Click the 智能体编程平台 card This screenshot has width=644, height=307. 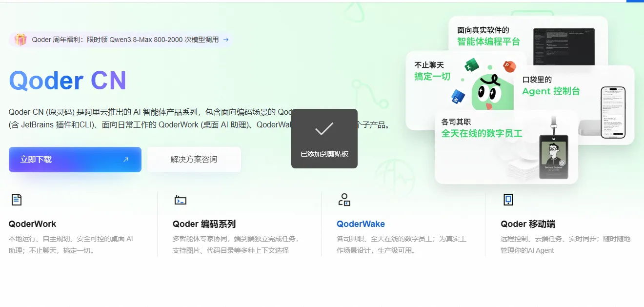click(528, 41)
